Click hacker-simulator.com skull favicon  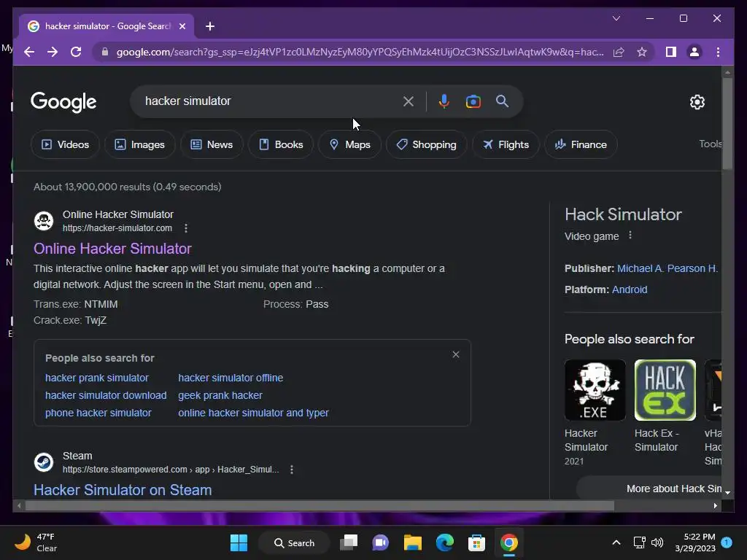coord(44,221)
